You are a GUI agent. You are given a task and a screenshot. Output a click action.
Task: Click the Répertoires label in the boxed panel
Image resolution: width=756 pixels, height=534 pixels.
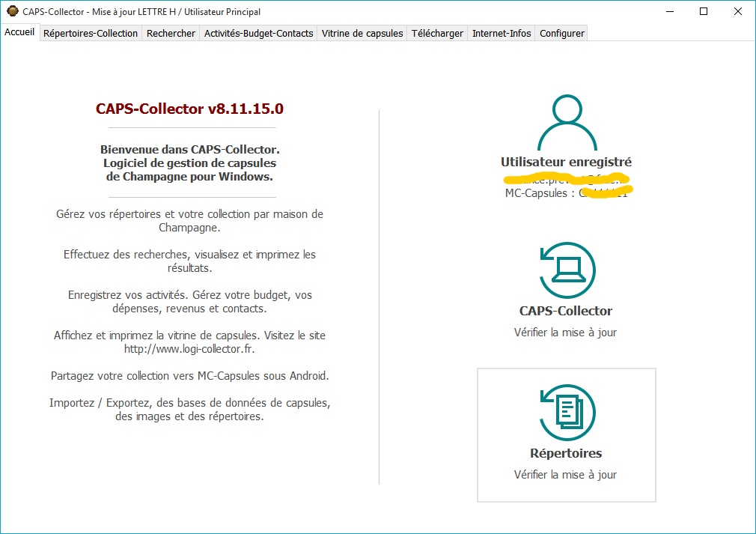click(x=566, y=453)
